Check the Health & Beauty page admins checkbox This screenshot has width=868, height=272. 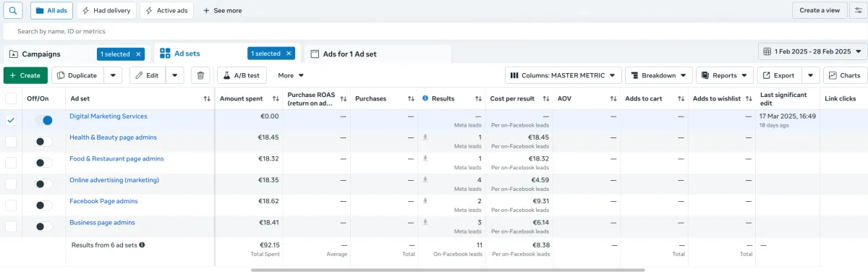click(11, 142)
